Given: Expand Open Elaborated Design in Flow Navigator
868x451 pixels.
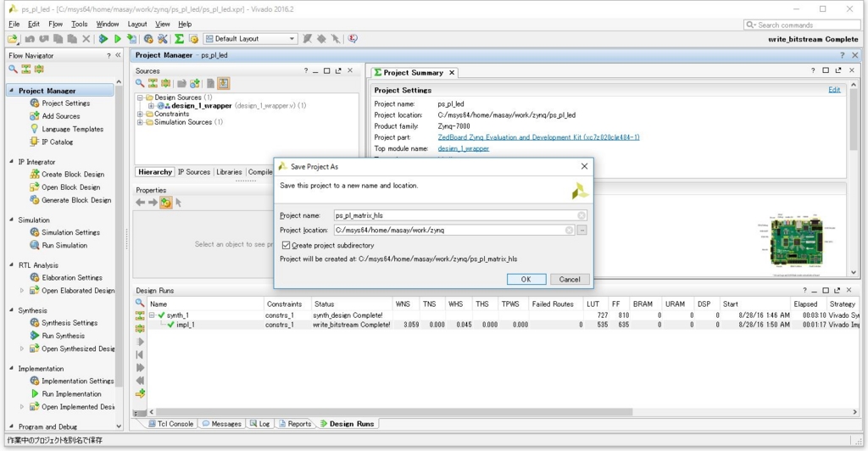Looking at the screenshot, I should point(22,291).
